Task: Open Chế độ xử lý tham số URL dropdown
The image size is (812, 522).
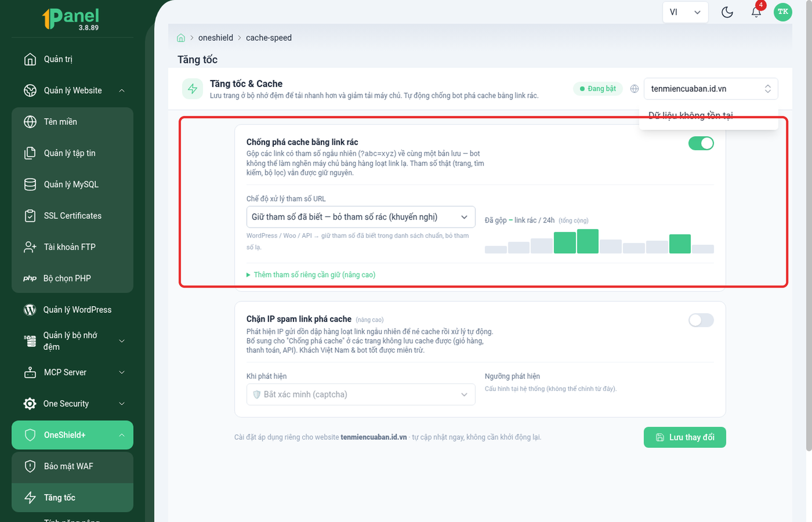Action: coord(361,217)
